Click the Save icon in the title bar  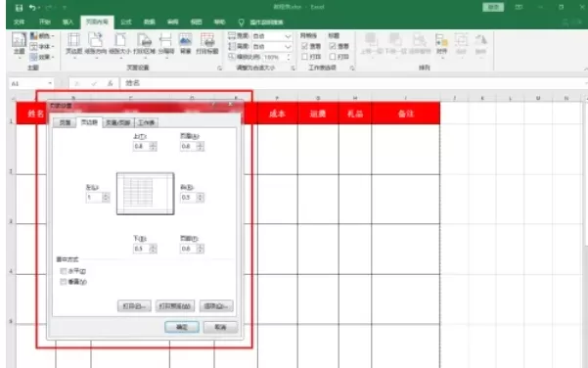point(20,8)
